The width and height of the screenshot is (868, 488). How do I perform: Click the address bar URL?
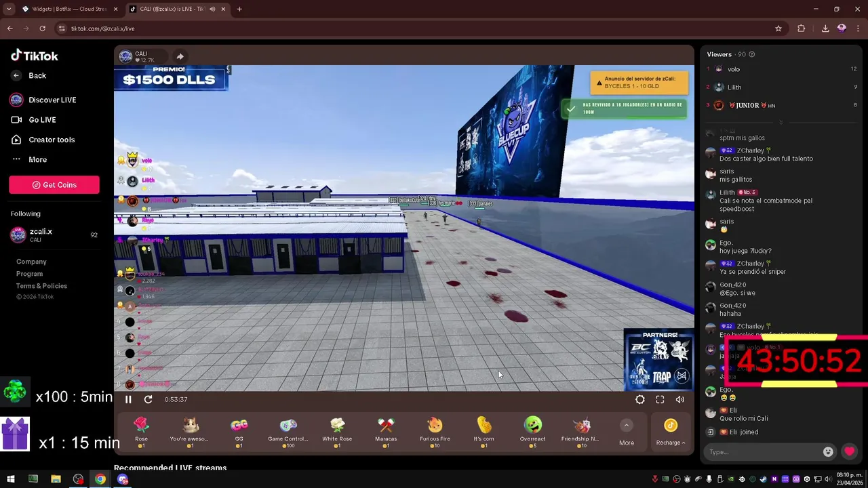(102, 28)
